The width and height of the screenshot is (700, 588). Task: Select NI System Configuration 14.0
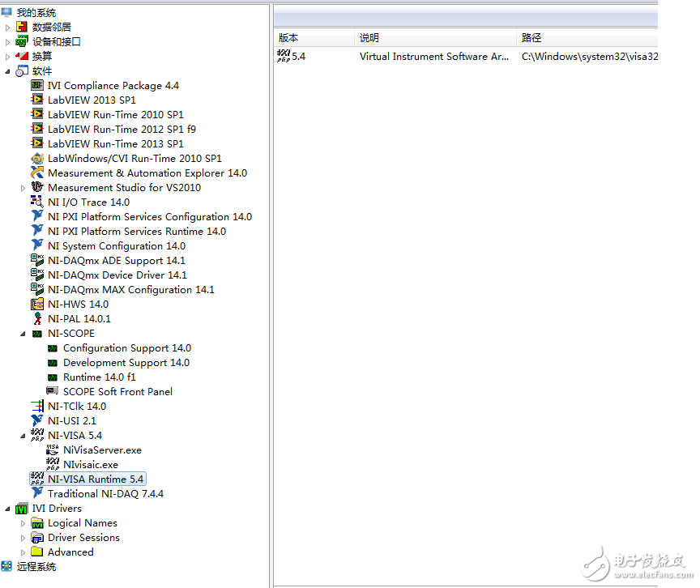click(117, 246)
